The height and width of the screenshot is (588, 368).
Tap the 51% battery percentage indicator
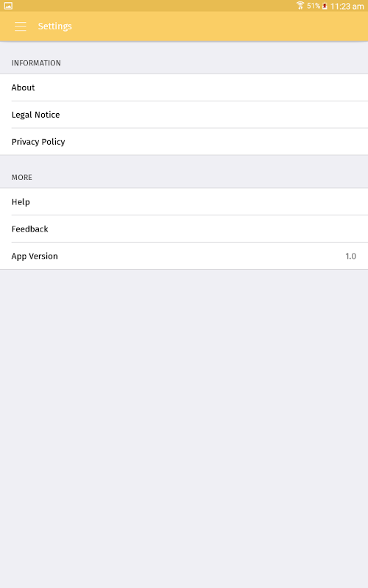pyautogui.click(x=314, y=6)
